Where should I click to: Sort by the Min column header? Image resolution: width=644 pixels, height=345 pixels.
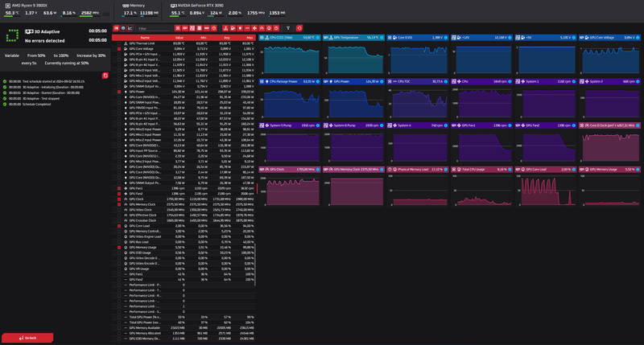[204, 38]
